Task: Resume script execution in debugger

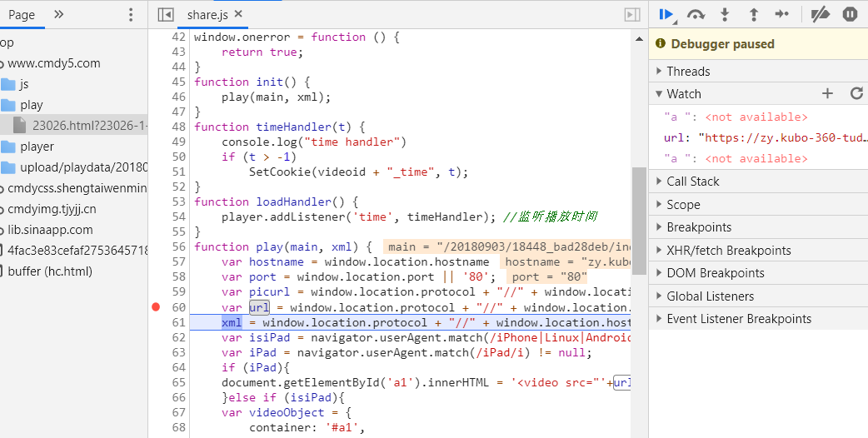Action: 666,14
